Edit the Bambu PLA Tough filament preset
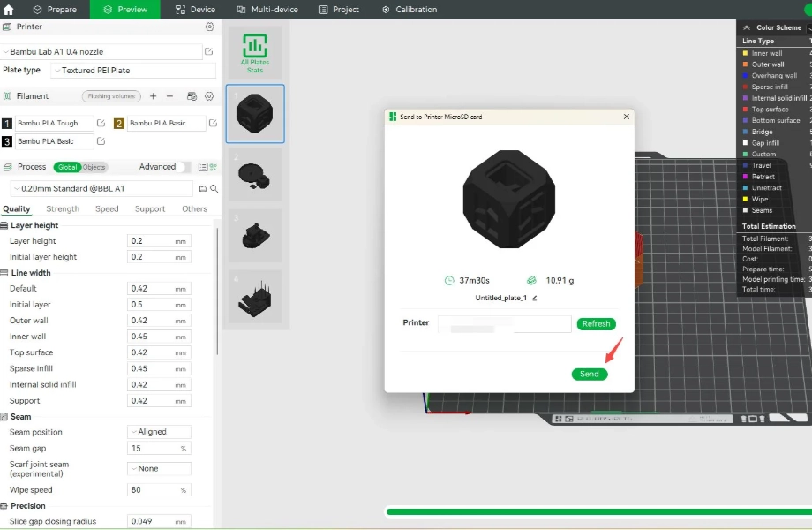The width and height of the screenshot is (812, 530). [x=101, y=124]
